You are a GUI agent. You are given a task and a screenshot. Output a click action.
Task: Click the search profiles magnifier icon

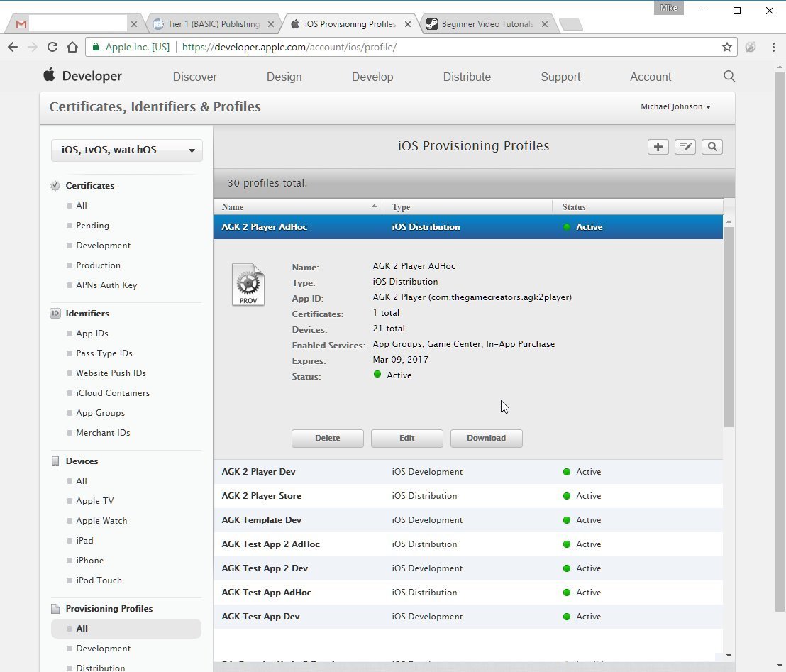click(x=712, y=147)
